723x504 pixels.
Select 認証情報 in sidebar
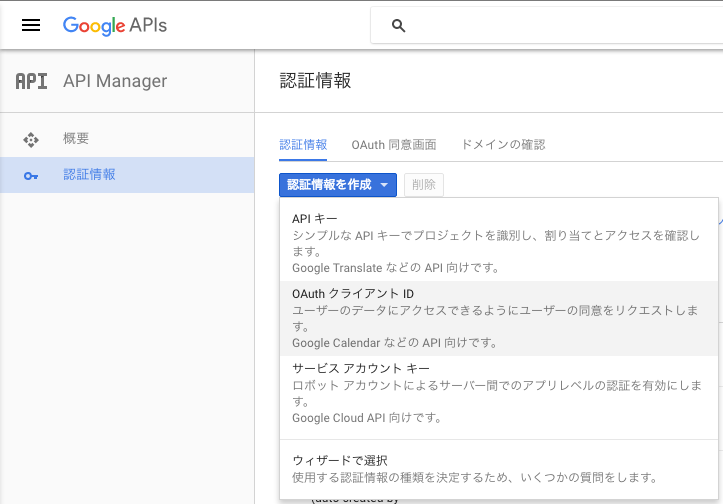pyautogui.click(x=127, y=175)
